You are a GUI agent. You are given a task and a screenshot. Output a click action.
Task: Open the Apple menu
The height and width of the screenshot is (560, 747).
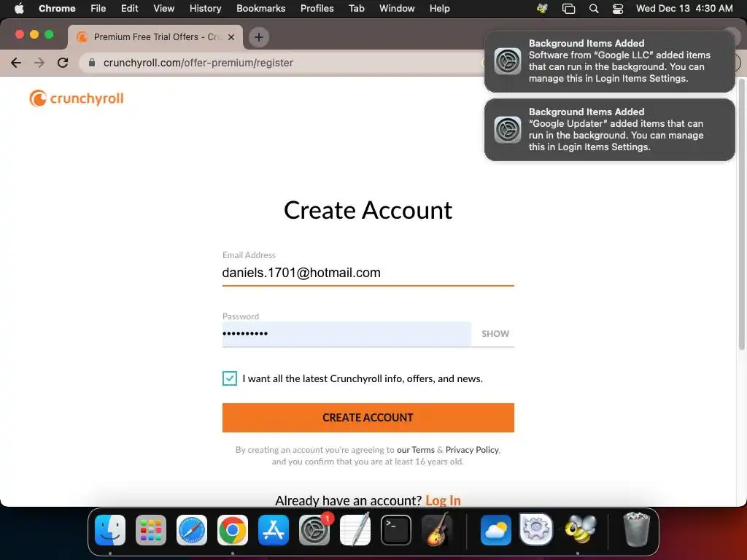click(x=19, y=8)
